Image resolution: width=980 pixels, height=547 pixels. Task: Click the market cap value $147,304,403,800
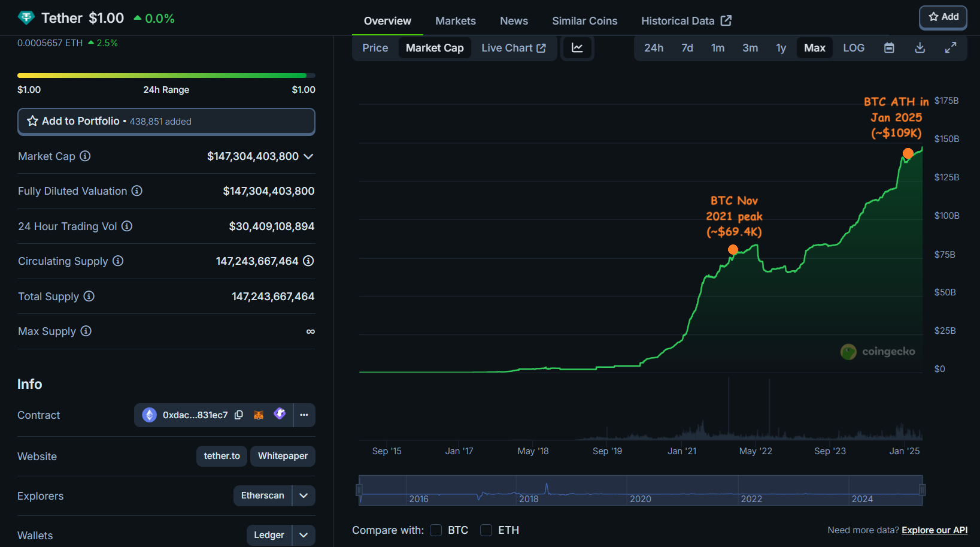pyautogui.click(x=253, y=156)
